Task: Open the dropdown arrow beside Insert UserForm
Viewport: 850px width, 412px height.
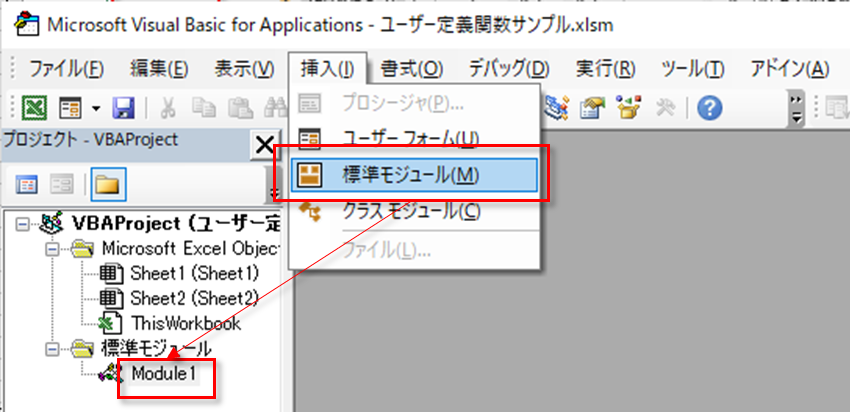Action: tap(96, 108)
